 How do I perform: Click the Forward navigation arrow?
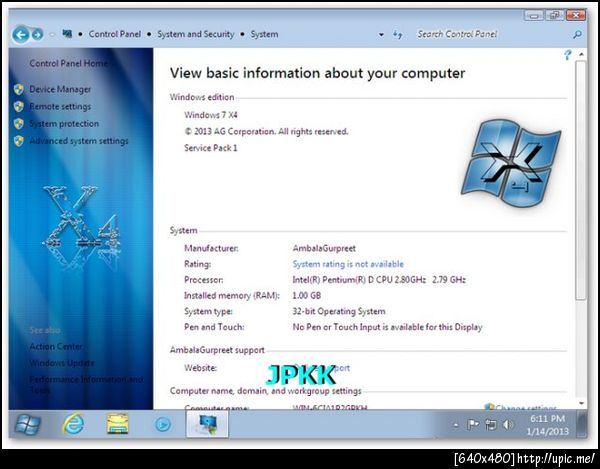click(x=37, y=35)
